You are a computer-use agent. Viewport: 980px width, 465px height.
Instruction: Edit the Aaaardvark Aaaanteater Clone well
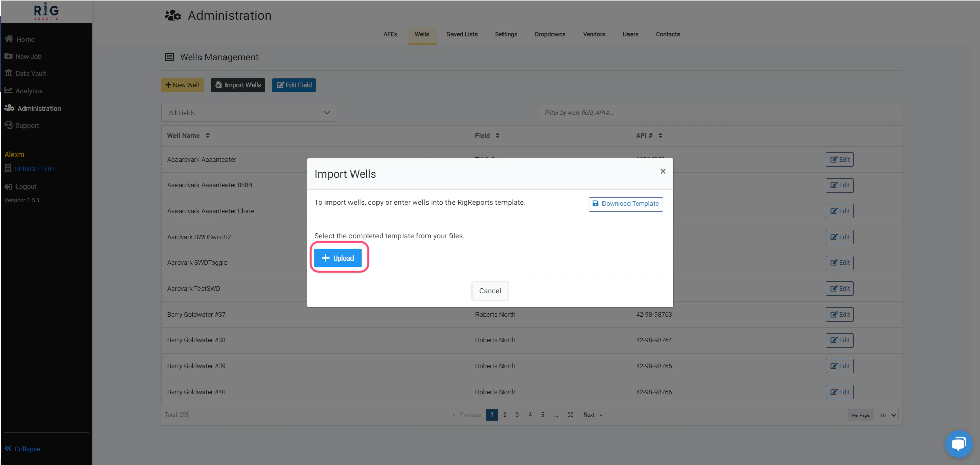coord(840,211)
